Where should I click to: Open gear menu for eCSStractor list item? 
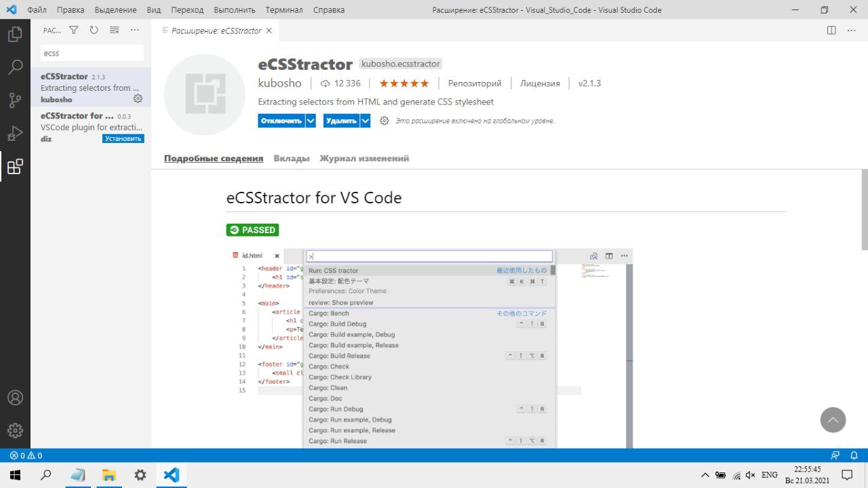[138, 99]
